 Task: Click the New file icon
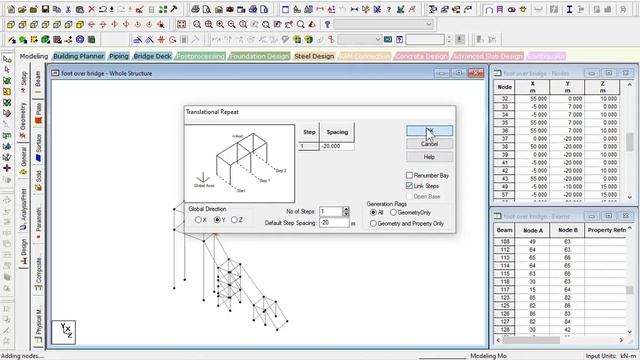point(11,9)
